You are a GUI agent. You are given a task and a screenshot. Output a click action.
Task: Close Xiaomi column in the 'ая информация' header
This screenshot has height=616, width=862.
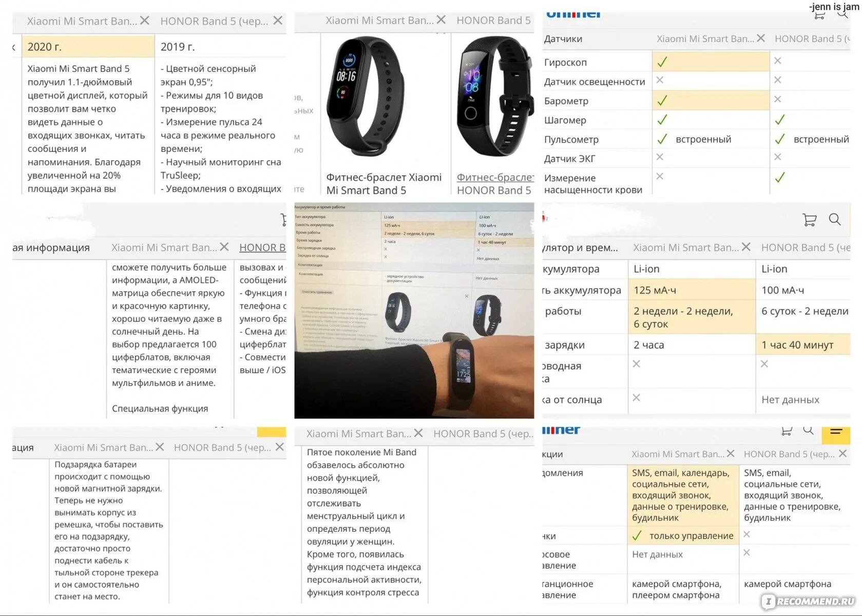pos(224,247)
